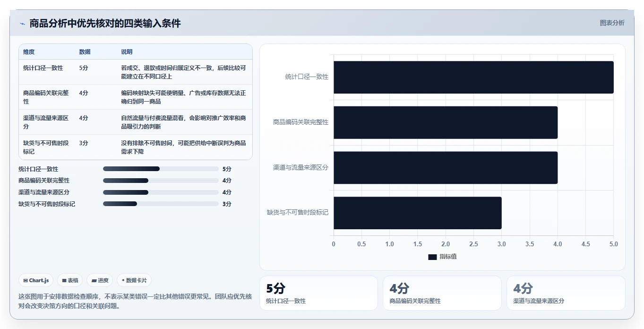The image size is (644, 329).
Task: Click the 数据 table column header
Action: click(x=85, y=52)
